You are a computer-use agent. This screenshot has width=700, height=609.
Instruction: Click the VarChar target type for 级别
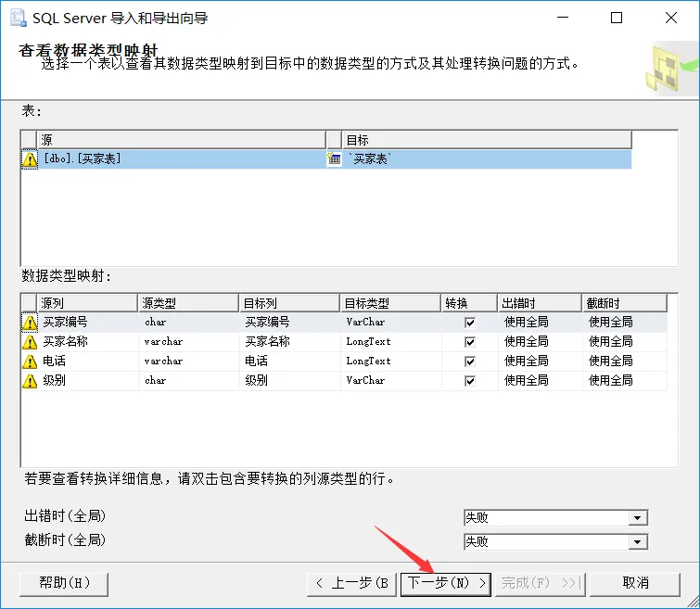click(x=391, y=380)
